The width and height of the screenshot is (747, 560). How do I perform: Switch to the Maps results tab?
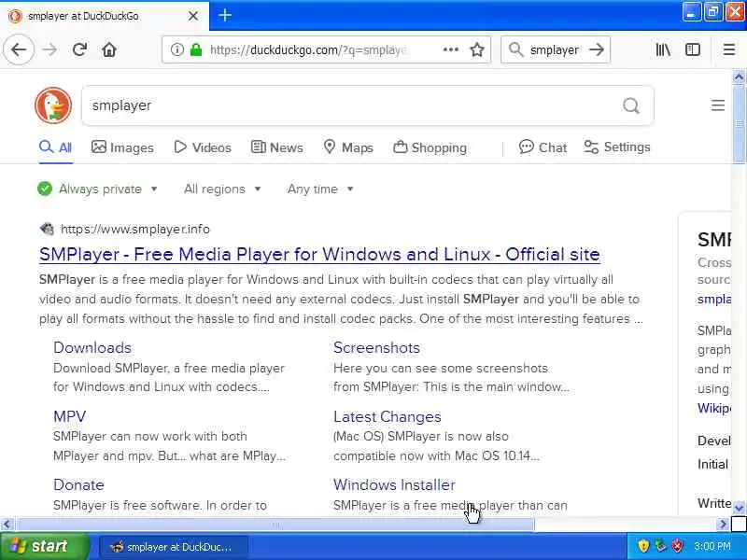(x=348, y=147)
